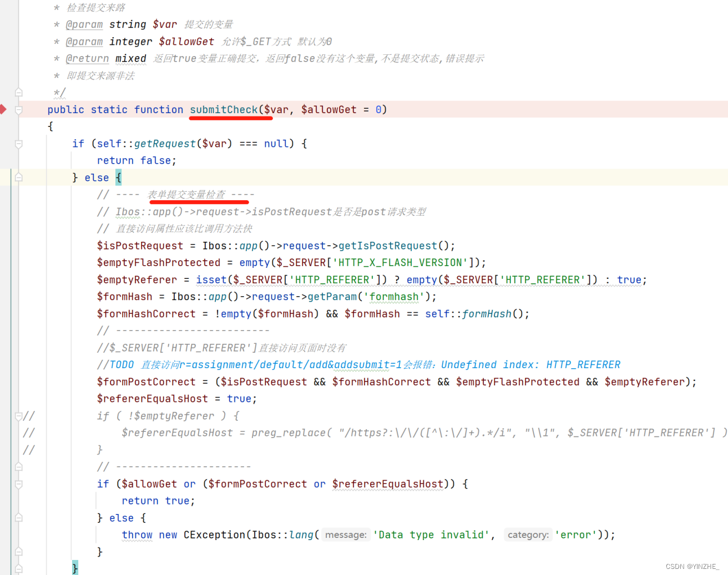Click '@param' tag before 'string $var'

click(84, 24)
